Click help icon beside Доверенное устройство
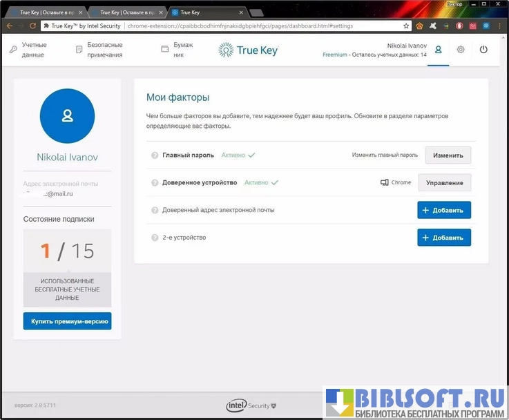This screenshot has width=509, height=420. (155, 182)
